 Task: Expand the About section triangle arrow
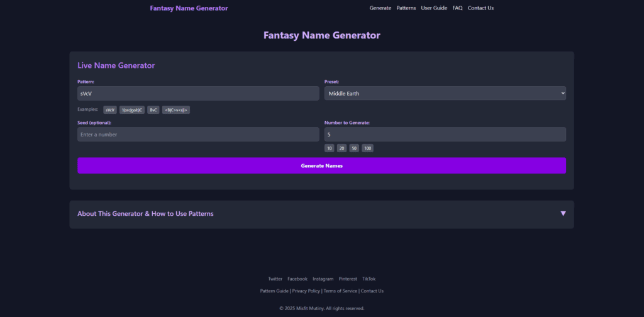point(563,214)
